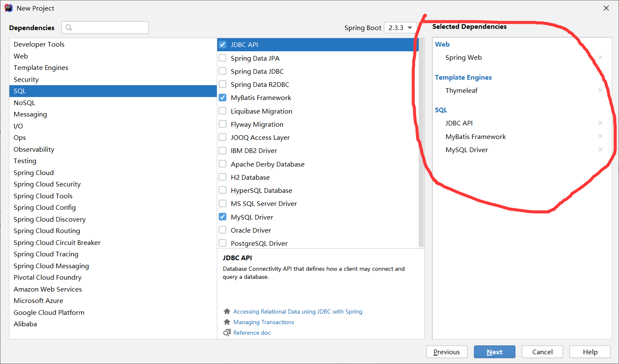619x364 pixels.
Task: Select the Spring Cloud Tracing category
Action: [113, 254]
